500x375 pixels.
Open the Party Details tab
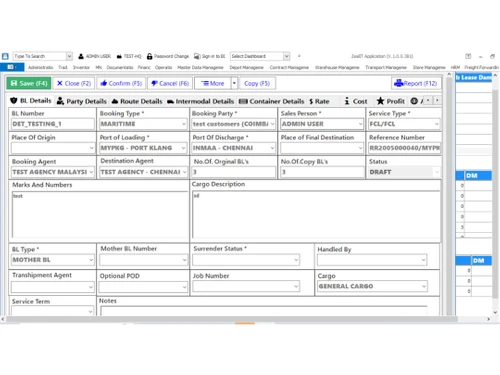pos(82,101)
